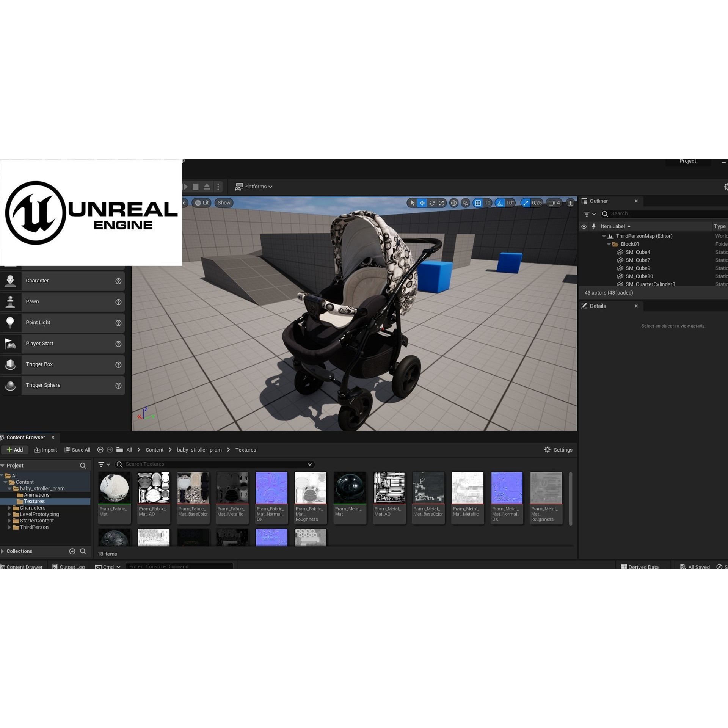The height and width of the screenshot is (728, 728).
Task: Select the Pram_Fabric_Mat_BaseColor texture thumbnail
Action: pyautogui.click(x=193, y=488)
